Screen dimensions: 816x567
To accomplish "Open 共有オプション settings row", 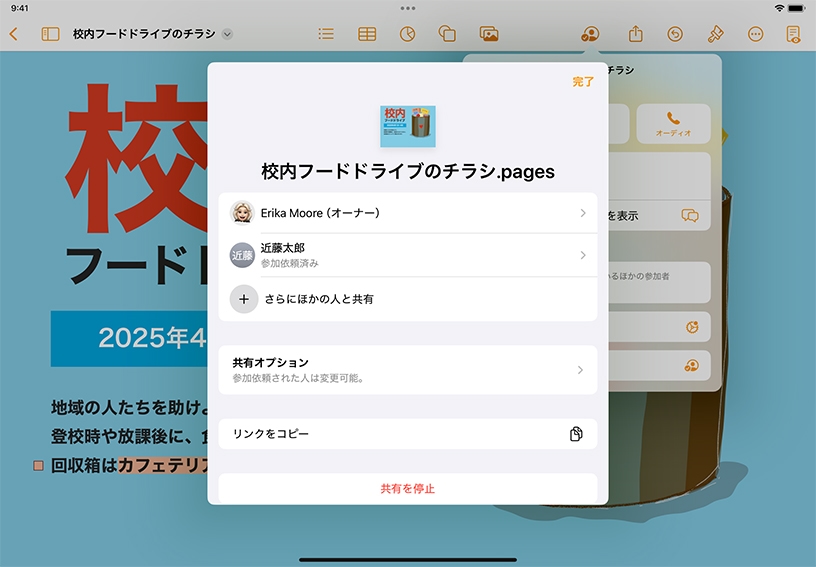I will point(407,370).
